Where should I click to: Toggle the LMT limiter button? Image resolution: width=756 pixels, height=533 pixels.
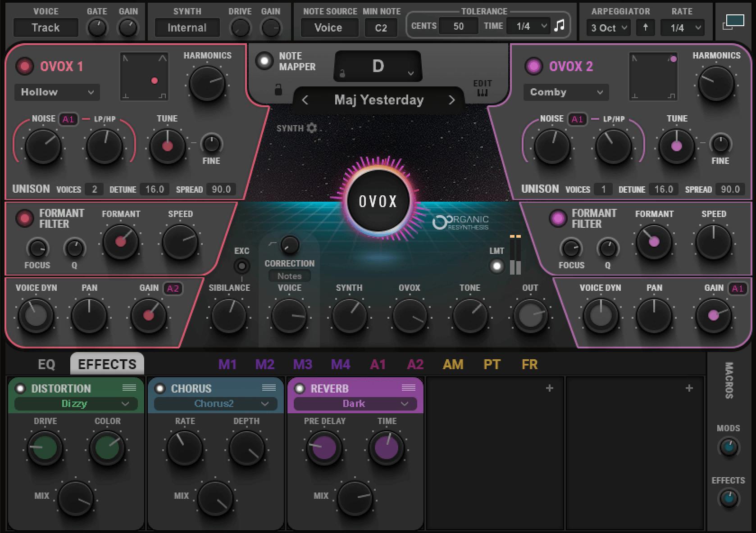(x=496, y=266)
